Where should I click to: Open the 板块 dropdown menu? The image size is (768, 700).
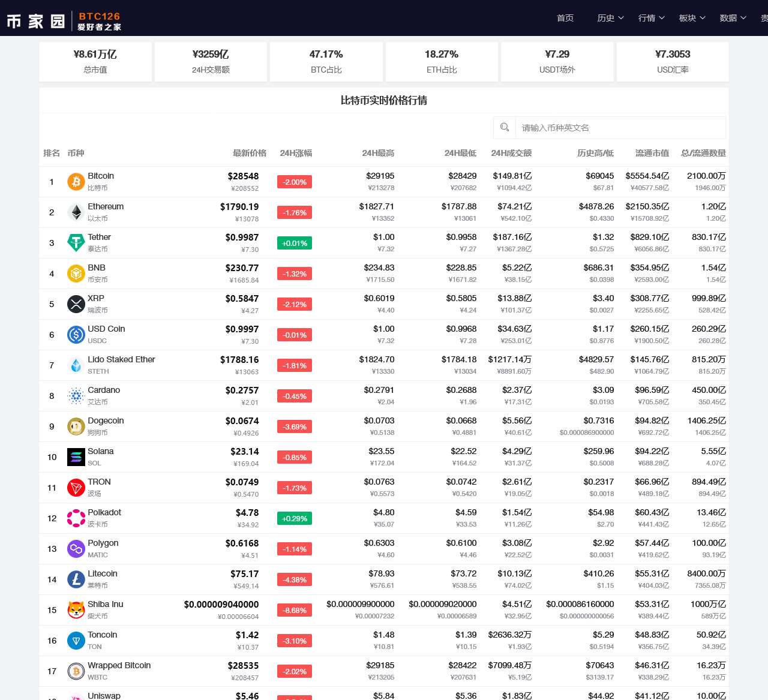point(692,18)
